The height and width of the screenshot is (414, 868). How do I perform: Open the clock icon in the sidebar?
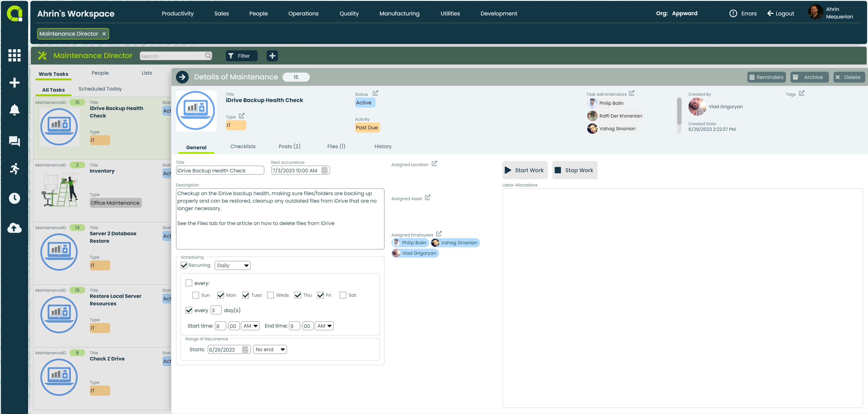coord(14,198)
